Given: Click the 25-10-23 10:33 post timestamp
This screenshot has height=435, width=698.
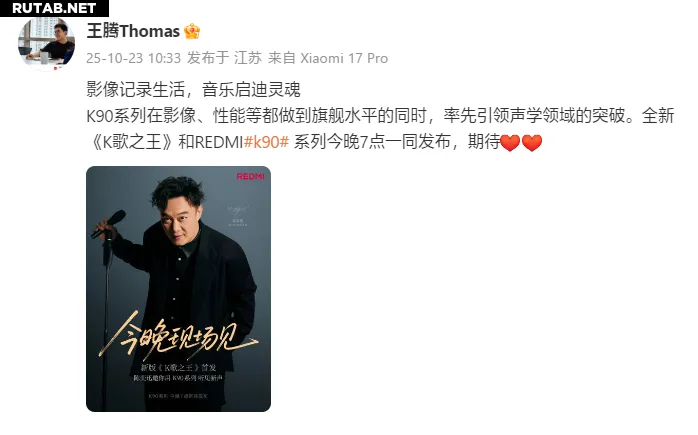Looking at the screenshot, I should 134,58.
